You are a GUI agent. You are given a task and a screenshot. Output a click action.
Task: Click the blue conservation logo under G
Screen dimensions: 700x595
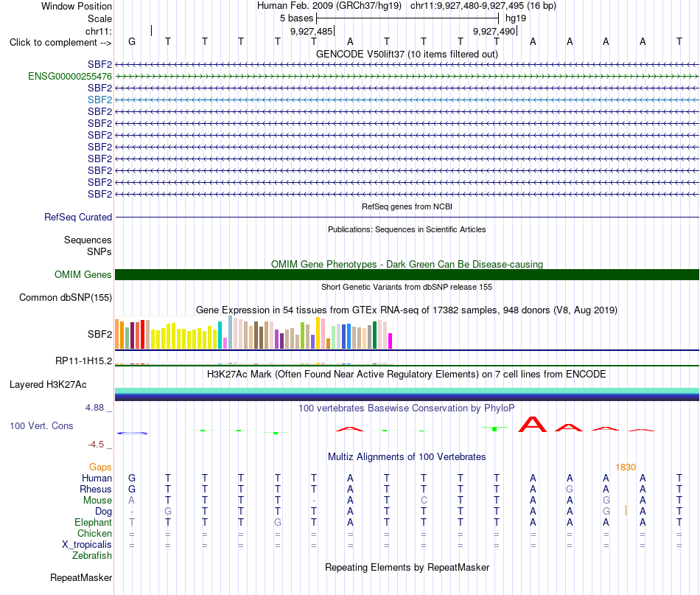pos(132,433)
